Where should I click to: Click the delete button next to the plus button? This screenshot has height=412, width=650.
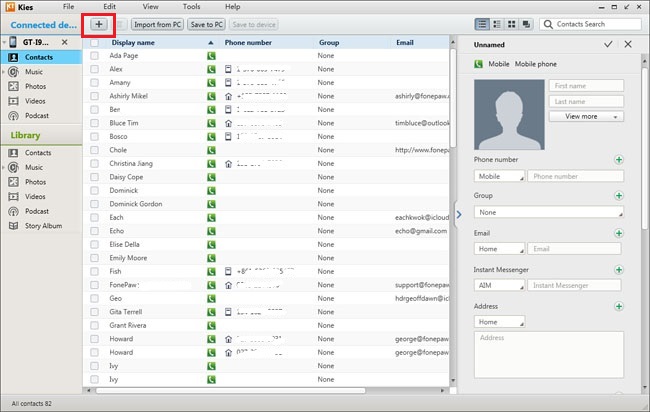pos(120,24)
